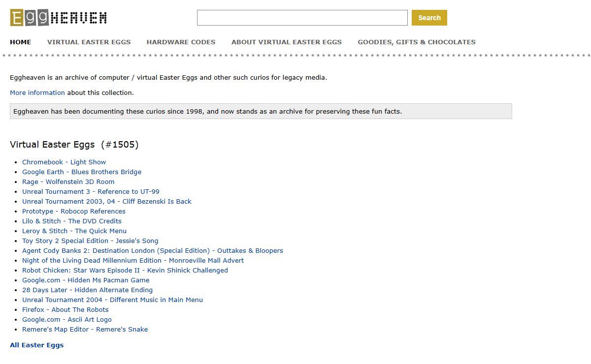
Task: Click the 'Eggheaven is an archive' intro sentence
Action: [168, 77]
